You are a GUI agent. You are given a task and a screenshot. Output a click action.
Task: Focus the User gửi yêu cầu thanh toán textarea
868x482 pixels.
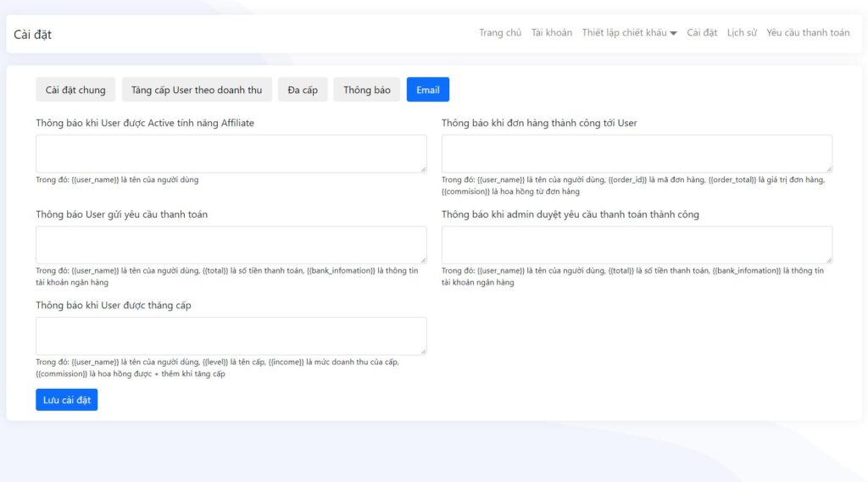click(x=231, y=245)
